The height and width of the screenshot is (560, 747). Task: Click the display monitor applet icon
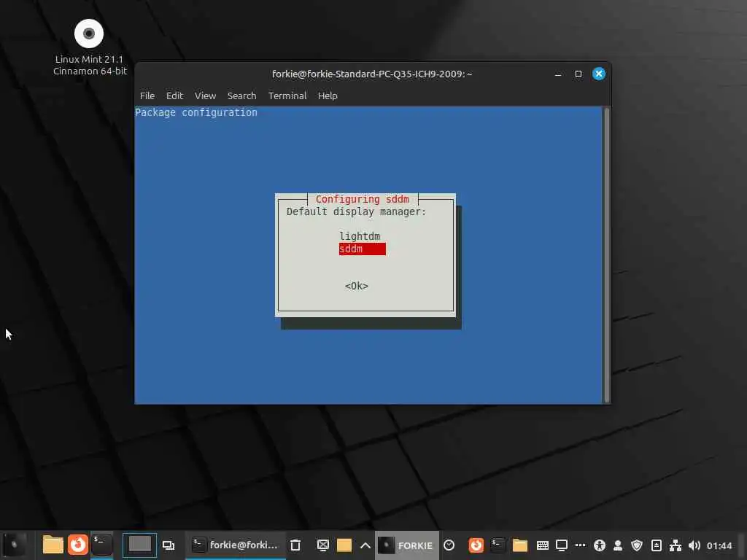tap(562, 545)
